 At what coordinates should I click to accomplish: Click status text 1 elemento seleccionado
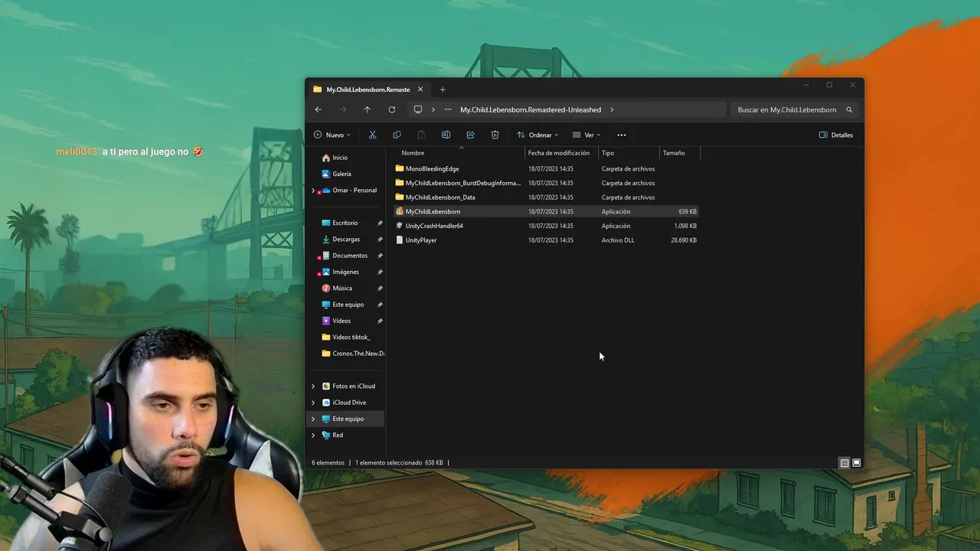(388, 463)
